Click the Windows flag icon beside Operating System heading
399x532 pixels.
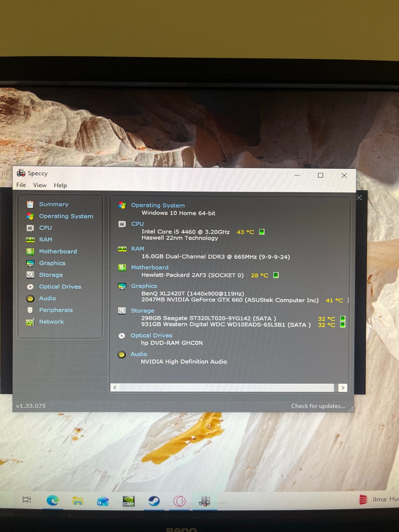tap(122, 205)
